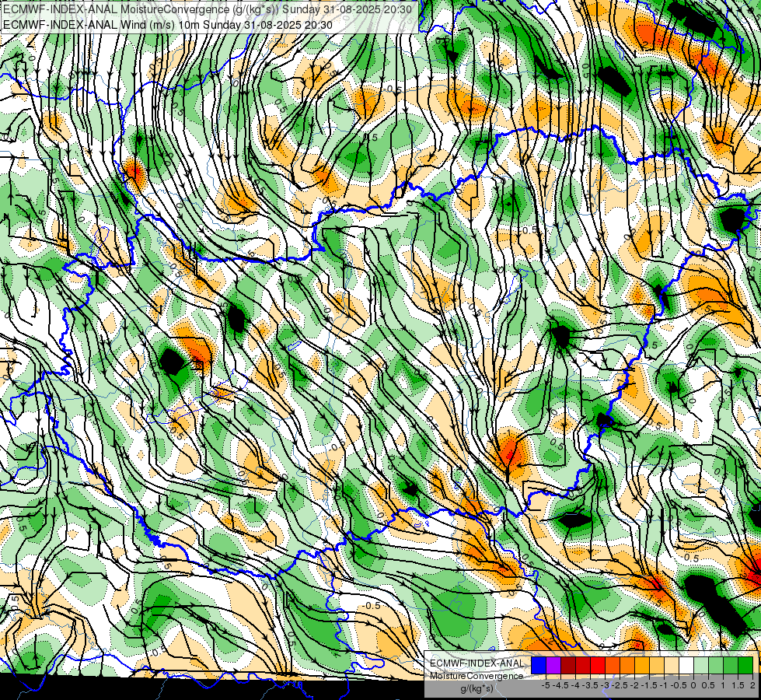Click the darkest red legend swatch
Viewport: 761px width, 700px height.
click(x=568, y=665)
